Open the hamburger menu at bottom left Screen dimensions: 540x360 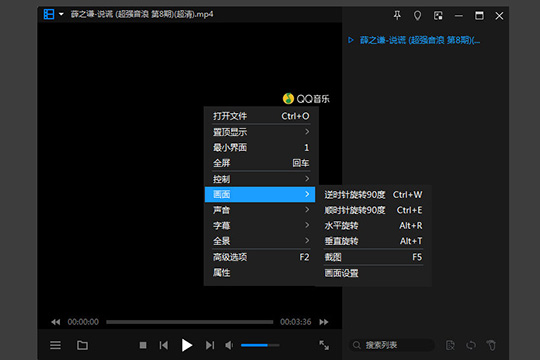pos(55,345)
